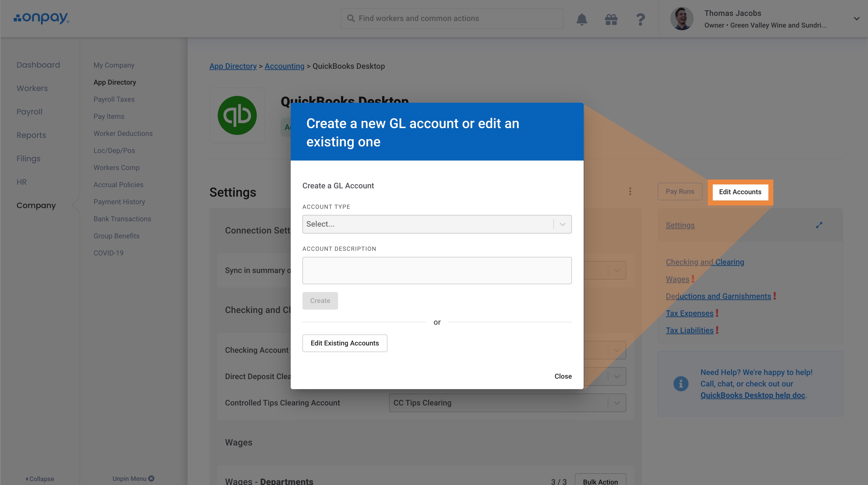
Task: Click Edit Existing Accounts
Action: pos(344,343)
